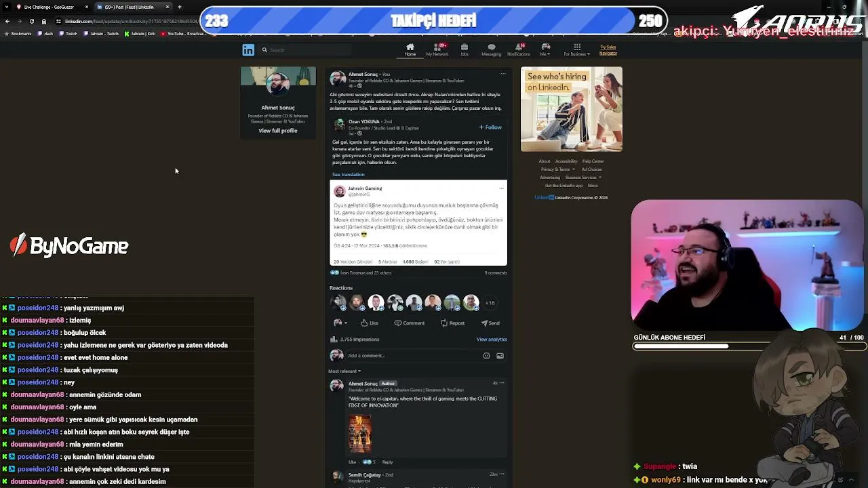Open the post's three-dot options menu
Screen dimensions: 868x488
pyautogui.click(x=502, y=74)
